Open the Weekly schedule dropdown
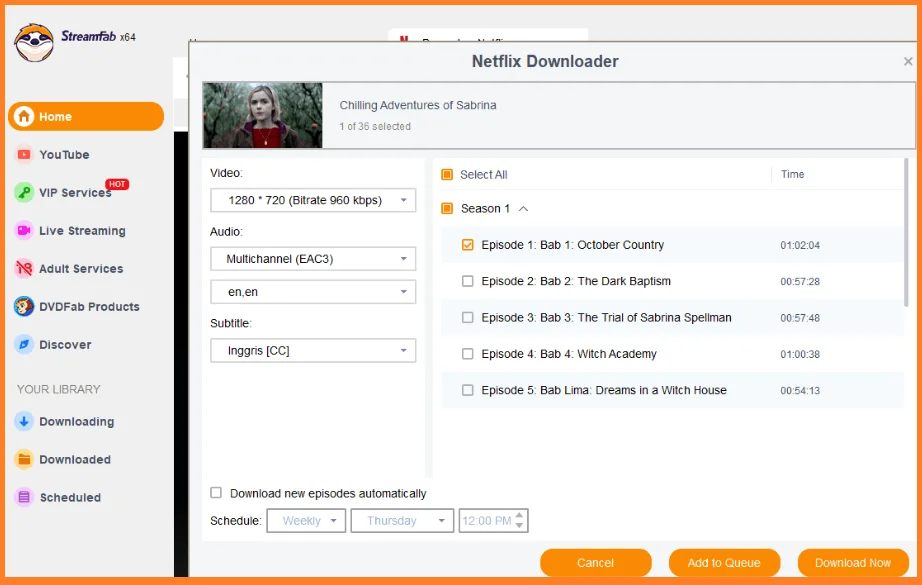Viewport: 922px width, 585px height. point(306,520)
